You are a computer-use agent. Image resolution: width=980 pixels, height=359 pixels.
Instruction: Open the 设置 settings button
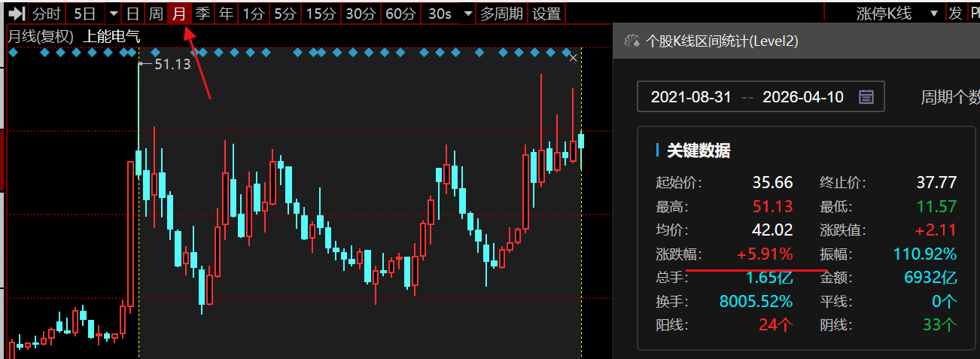pyautogui.click(x=546, y=14)
